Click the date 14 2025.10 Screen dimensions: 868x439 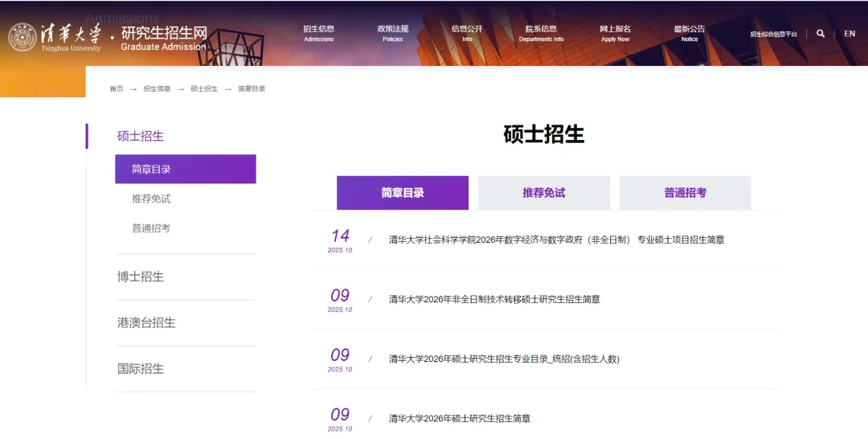point(340,240)
